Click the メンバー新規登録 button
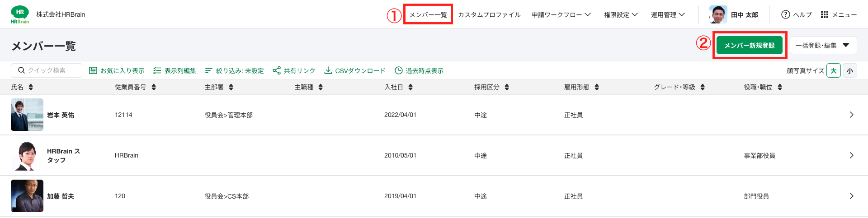The height and width of the screenshot is (218, 868). [750, 45]
